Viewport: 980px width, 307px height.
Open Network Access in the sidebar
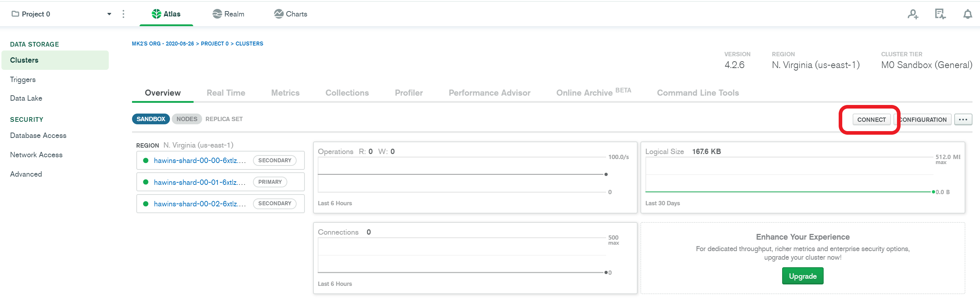click(36, 155)
